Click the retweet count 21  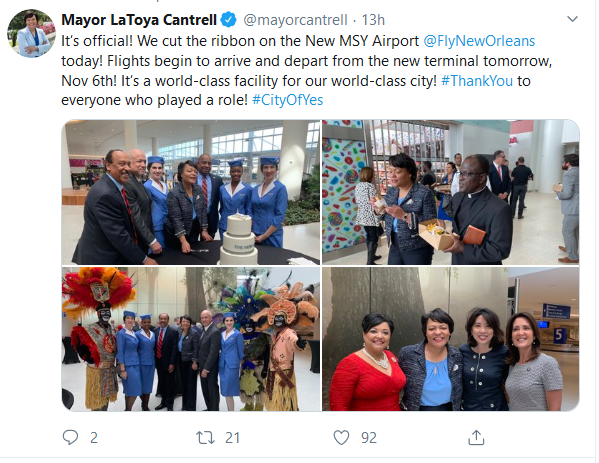pyautogui.click(x=232, y=438)
